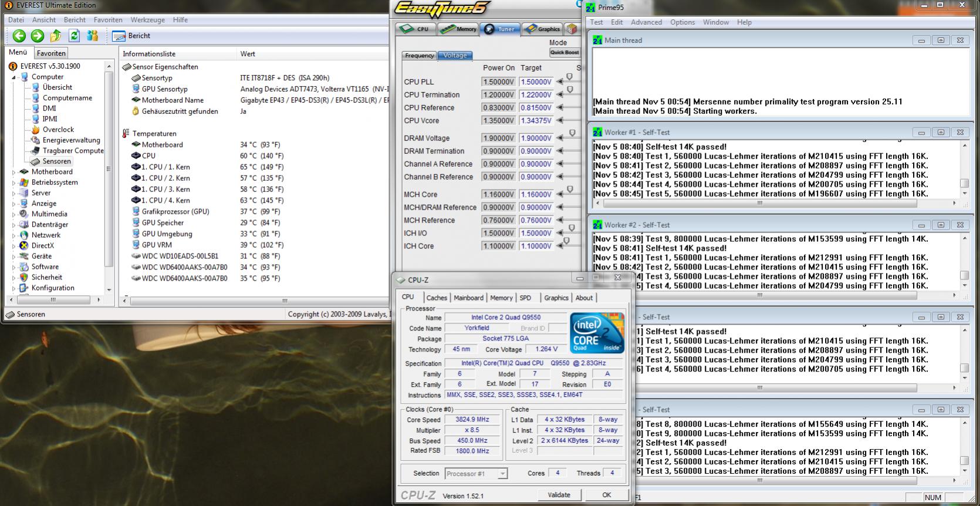Click the MCH Core voltage slider handle
This screenshot has height=506, width=980.
pos(570,190)
